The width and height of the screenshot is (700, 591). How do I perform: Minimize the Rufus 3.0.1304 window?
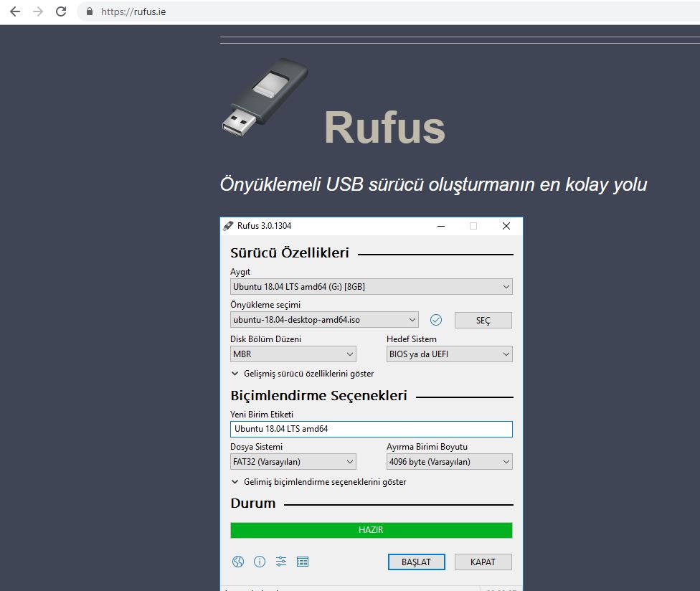click(441, 226)
